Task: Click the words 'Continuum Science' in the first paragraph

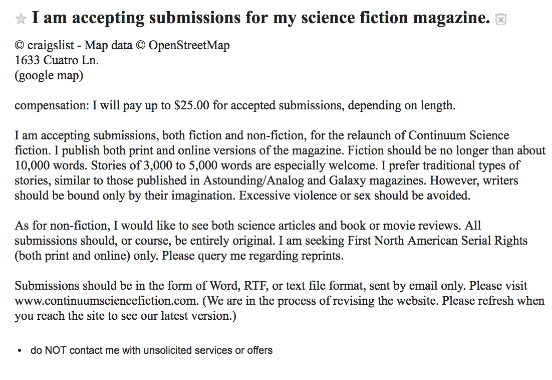Action: click(459, 135)
